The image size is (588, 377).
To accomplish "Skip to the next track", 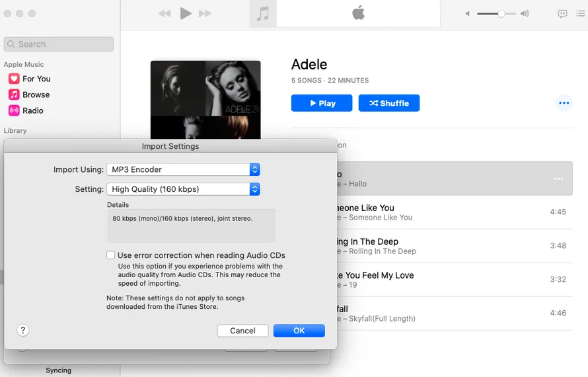I will (x=205, y=13).
